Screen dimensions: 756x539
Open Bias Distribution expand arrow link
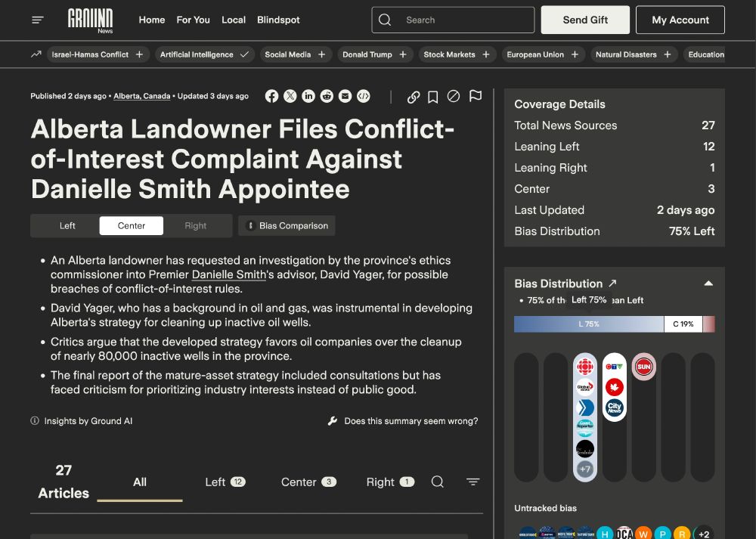(613, 283)
